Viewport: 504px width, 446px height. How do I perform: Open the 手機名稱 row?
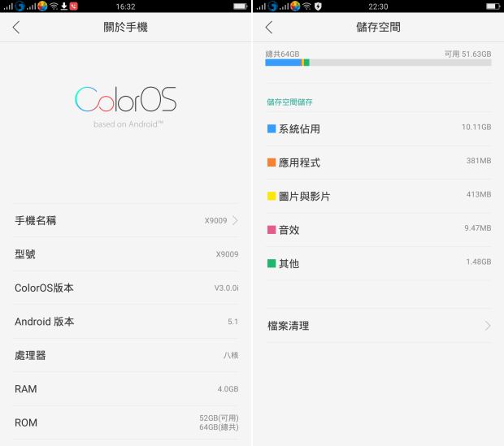125,220
